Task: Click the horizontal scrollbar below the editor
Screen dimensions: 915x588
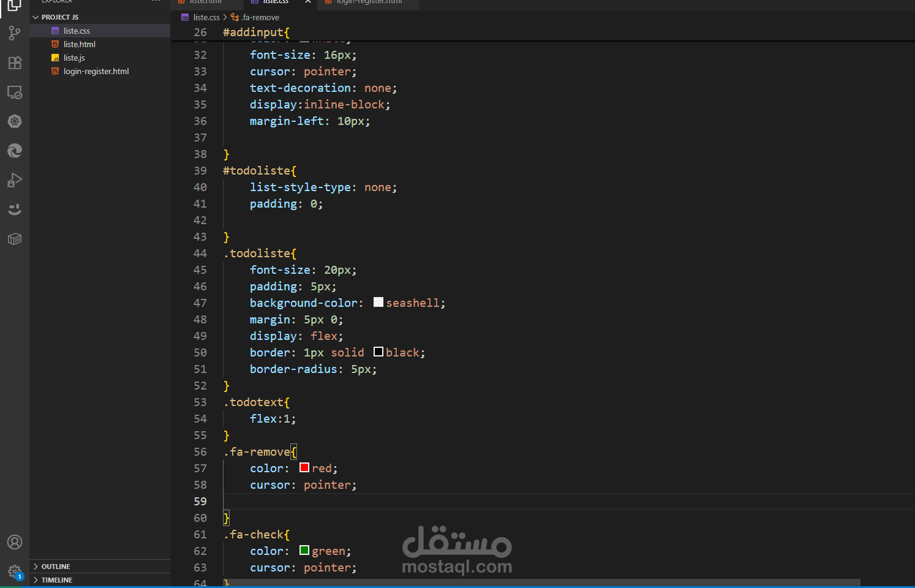Action: 541,582
